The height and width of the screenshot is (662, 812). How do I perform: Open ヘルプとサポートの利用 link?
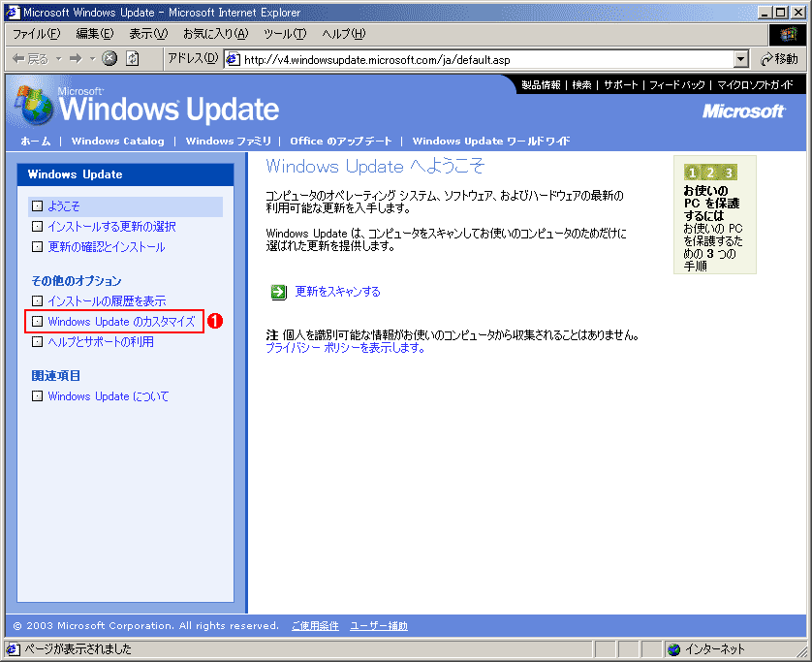101,342
